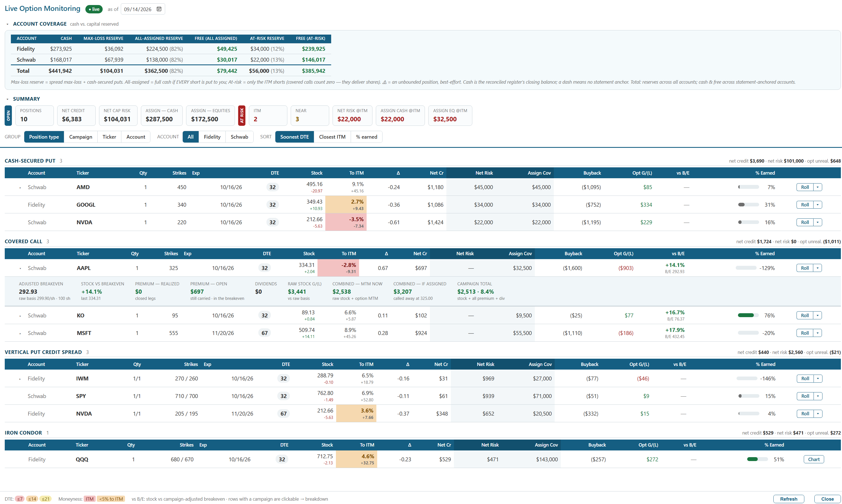Click the Close button
This screenshot has height=504, width=842.
point(827,499)
